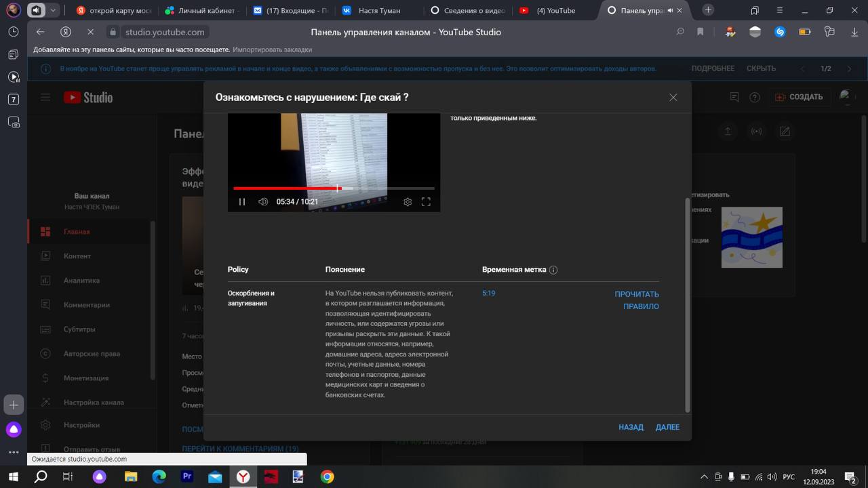This screenshot has height=488, width=868.
Task: Open the ПРОЧИТАТЬ ПРАВИЛО link
Action: (x=637, y=300)
